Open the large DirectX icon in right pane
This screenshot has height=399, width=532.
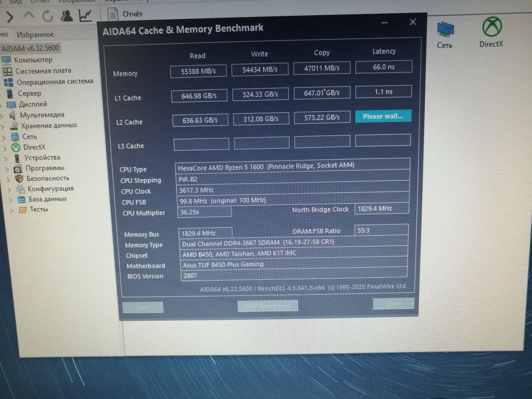[492, 27]
